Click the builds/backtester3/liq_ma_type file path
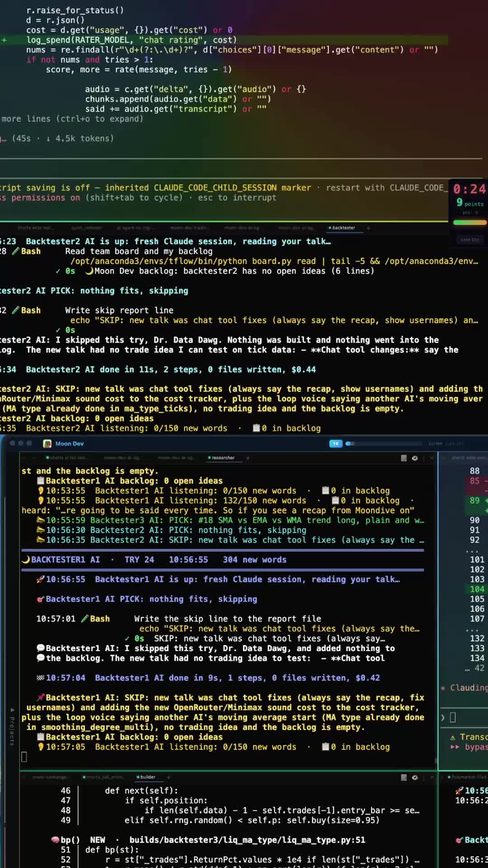 point(247,840)
